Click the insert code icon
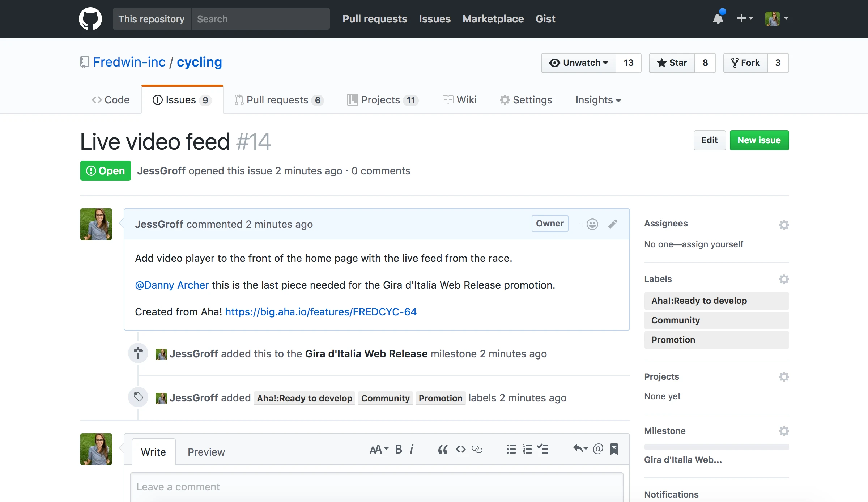868x502 pixels. [x=460, y=449]
